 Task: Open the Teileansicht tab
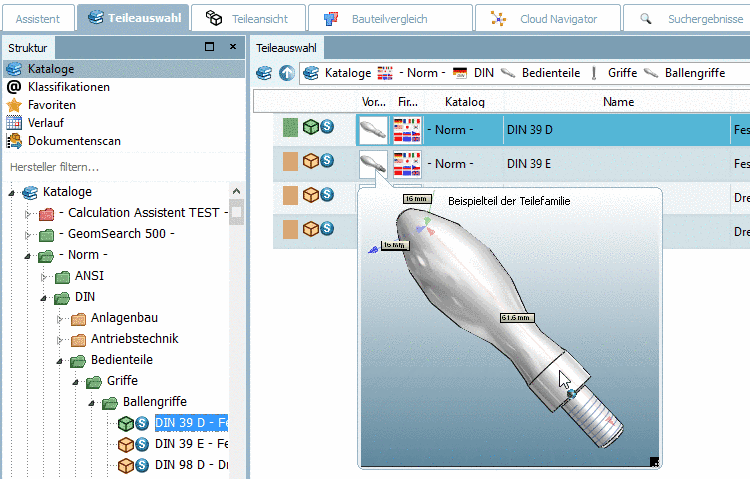(x=248, y=19)
